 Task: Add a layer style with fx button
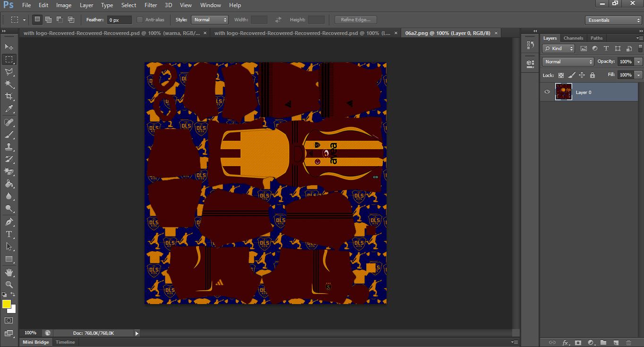pyautogui.click(x=565, y=342)
